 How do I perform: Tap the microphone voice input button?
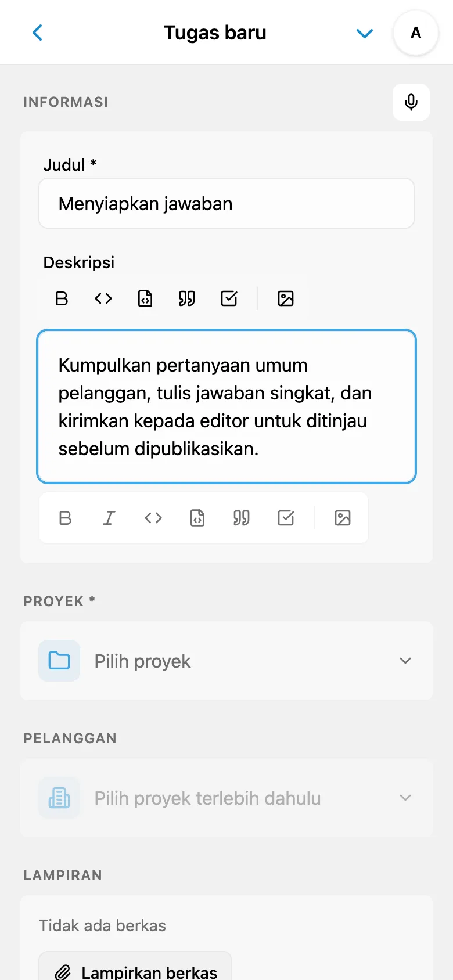click(411, 102)
